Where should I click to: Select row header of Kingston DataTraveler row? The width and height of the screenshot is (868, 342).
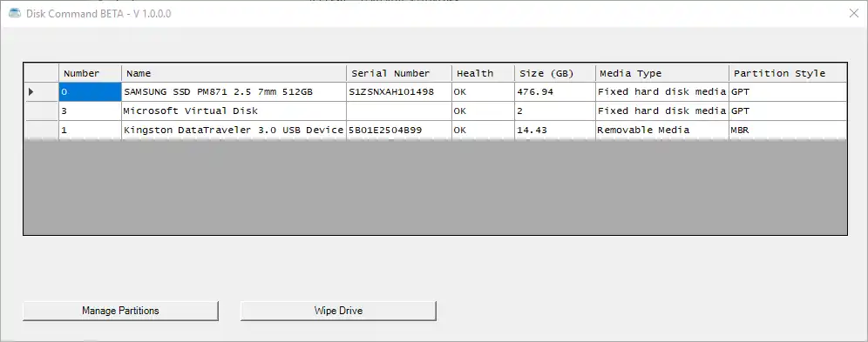pos(42,130)
